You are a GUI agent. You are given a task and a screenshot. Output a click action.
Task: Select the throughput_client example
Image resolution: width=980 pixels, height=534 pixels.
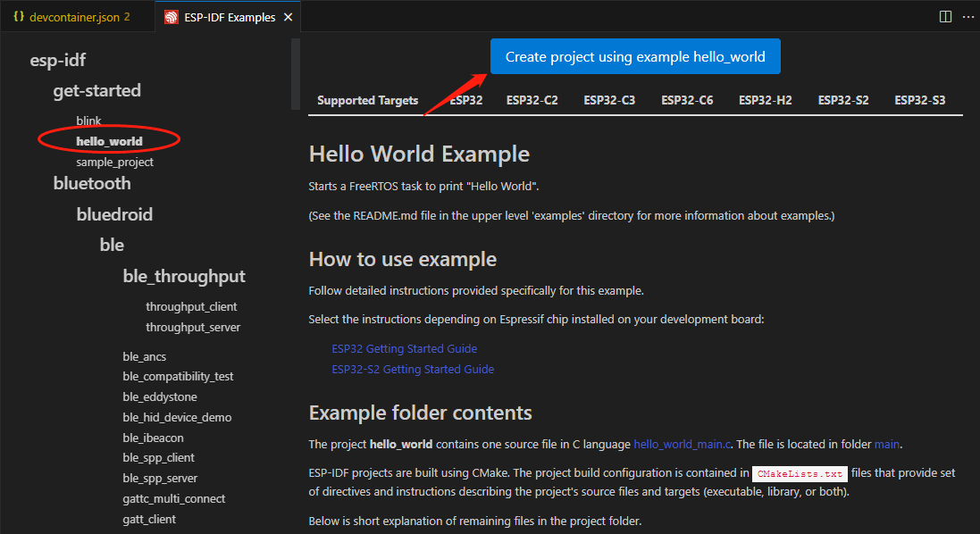point(191,306)
